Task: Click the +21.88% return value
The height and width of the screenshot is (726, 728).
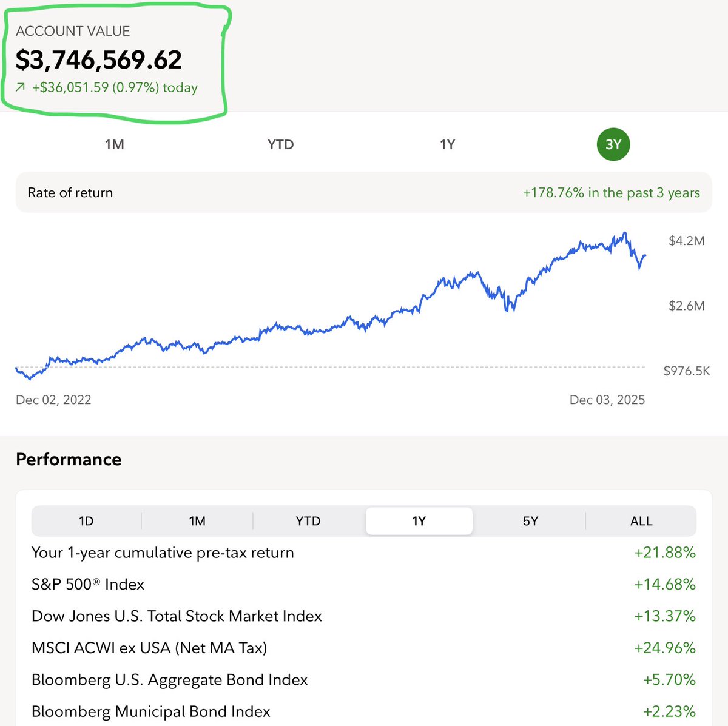Action: tap(665, 553)
